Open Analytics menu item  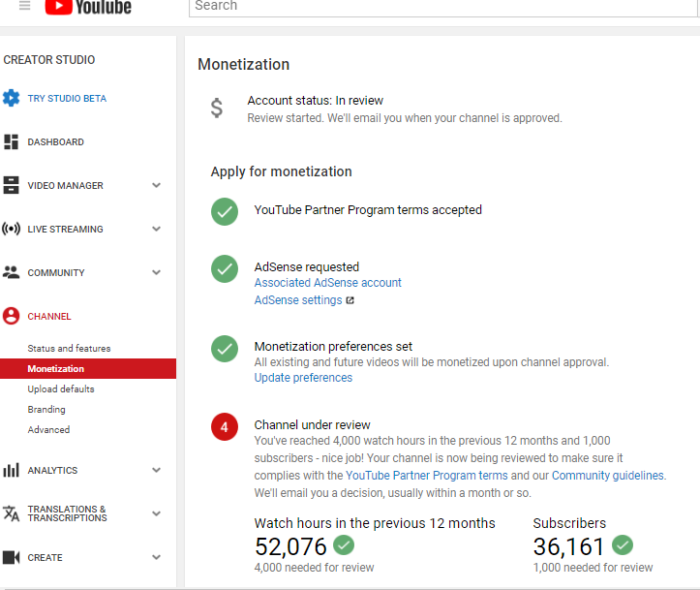52,470
